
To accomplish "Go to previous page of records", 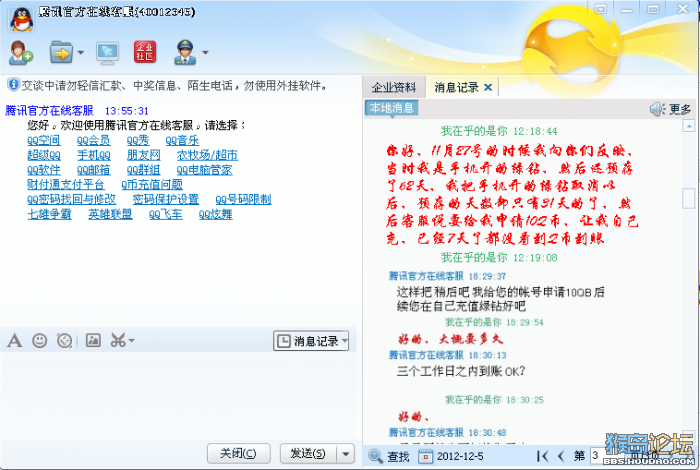I will (561, 456).
